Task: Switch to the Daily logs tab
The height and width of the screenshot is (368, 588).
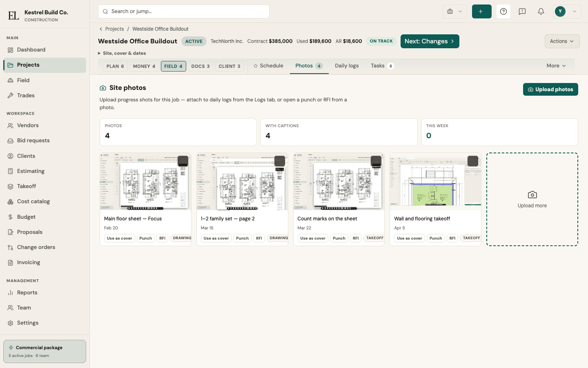Action: pyautogui.click(x=347, y=66)
